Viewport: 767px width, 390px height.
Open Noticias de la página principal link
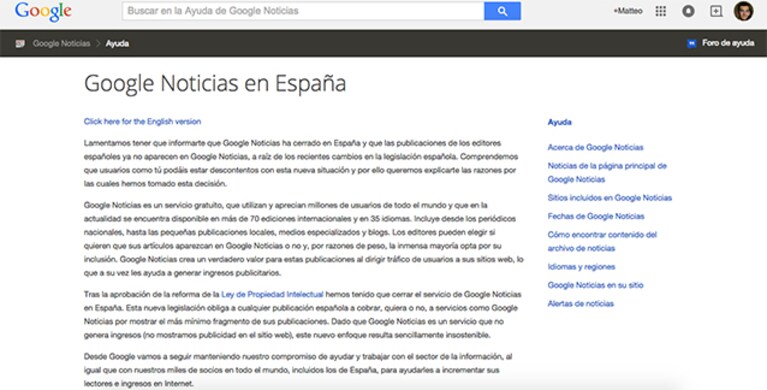607,172
